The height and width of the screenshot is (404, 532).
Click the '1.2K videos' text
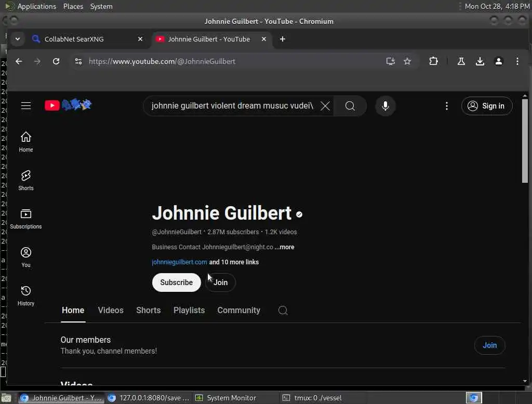pos(281,232)
